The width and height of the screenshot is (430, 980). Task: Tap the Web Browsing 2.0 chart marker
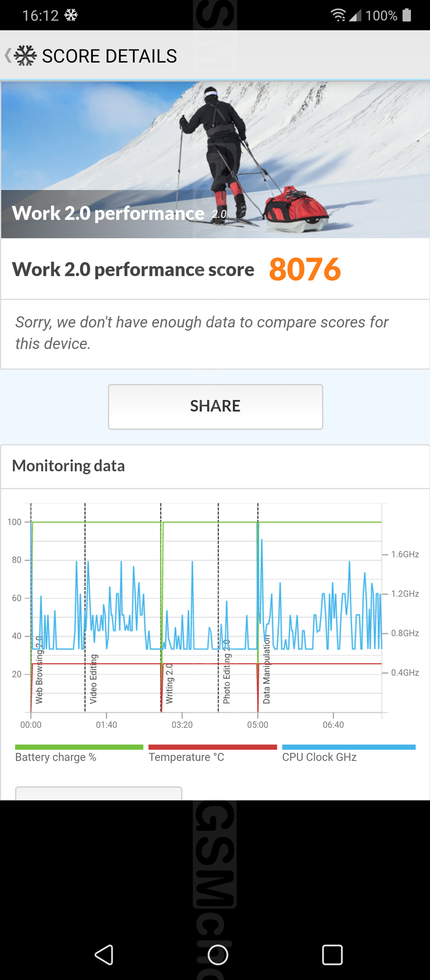(39, 670)
